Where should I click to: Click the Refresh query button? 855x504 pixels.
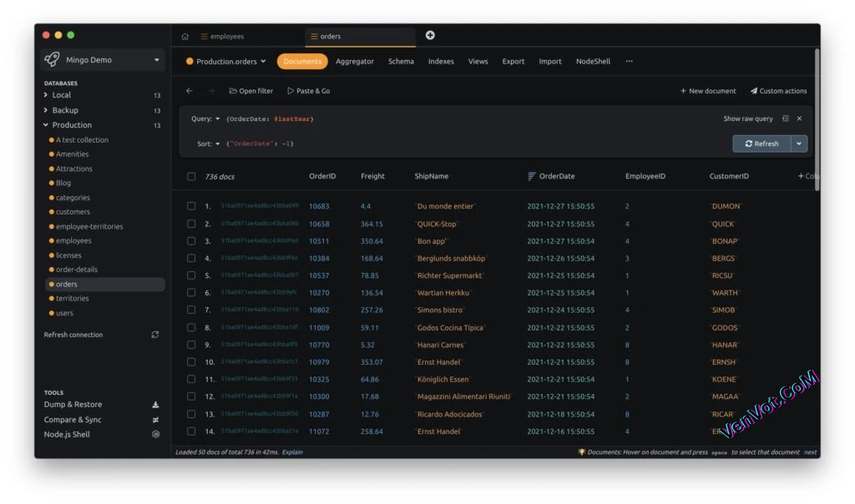[761, 143]
